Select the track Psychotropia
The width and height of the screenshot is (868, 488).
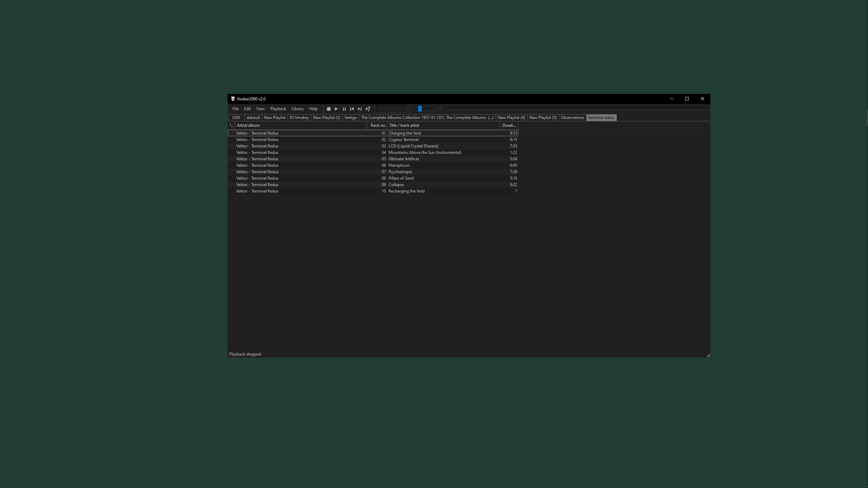[x=373, y=172]
